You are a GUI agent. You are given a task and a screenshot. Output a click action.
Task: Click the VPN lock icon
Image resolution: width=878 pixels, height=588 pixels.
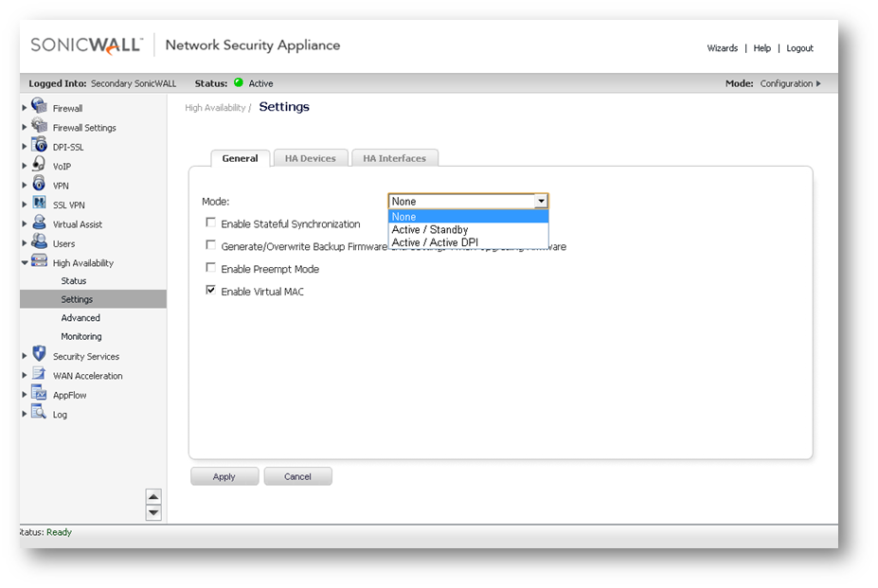point(39,185)
